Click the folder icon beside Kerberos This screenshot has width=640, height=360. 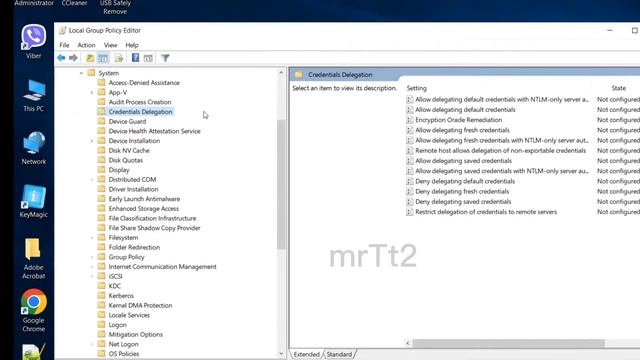[x=101, y=296]
